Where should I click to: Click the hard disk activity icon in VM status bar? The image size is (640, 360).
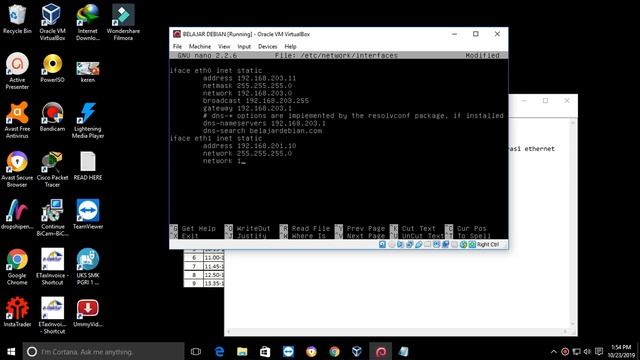(x=382, y=244)
